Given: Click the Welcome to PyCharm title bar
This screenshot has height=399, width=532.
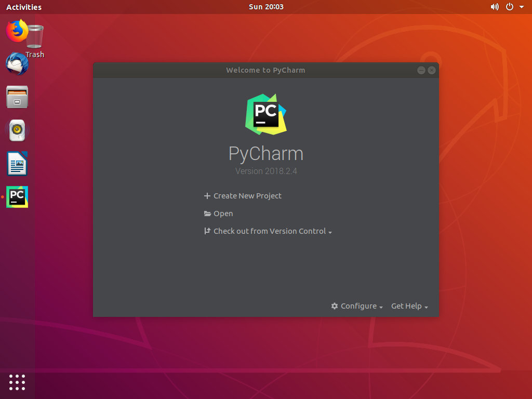Looking at the screenshot, I should coord(265,70).
